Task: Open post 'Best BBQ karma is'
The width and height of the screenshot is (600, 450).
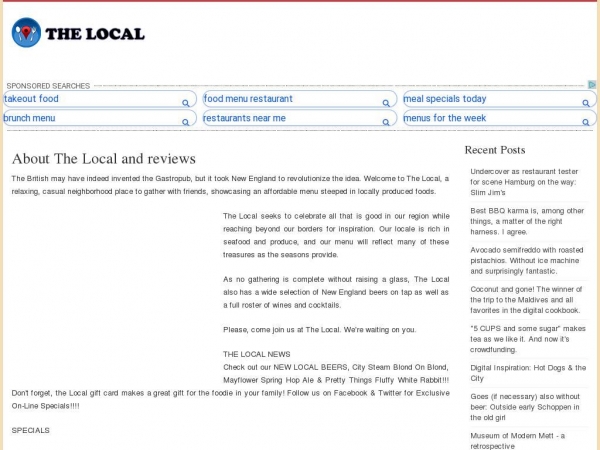Action: tap(527, 221)
